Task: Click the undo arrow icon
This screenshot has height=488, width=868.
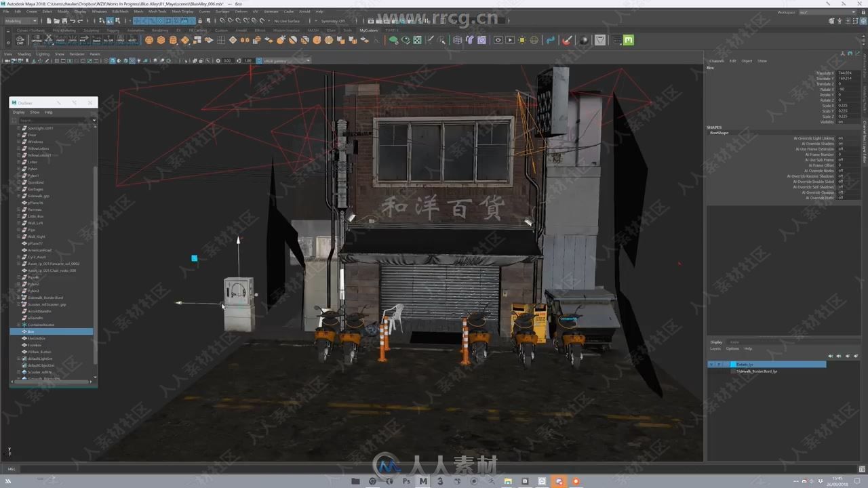Action: click(73, 20)
